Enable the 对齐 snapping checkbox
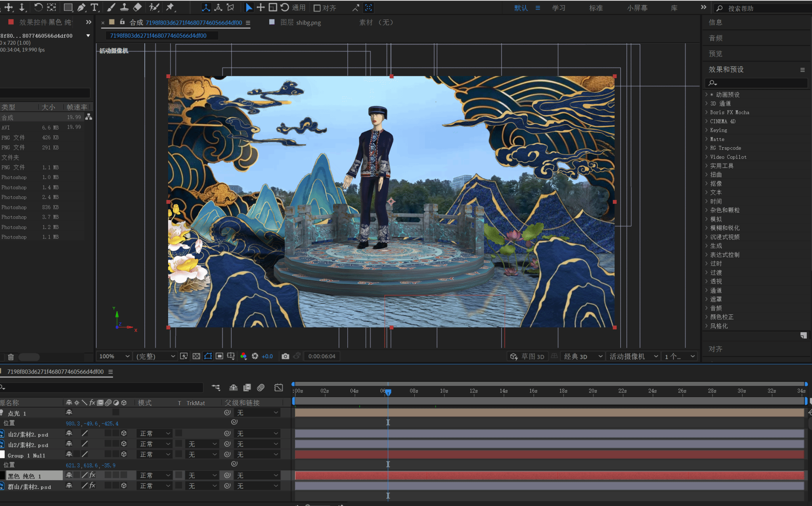812x506 pixels. click(x=317, y=8)
